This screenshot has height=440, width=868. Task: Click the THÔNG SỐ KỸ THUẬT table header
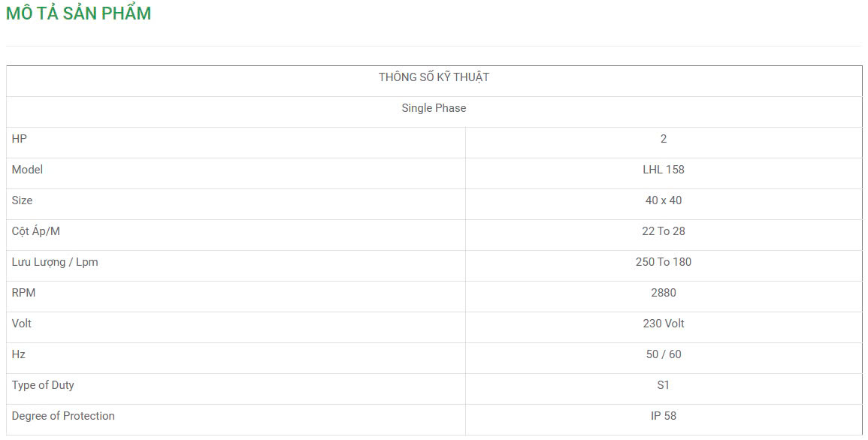(x=434, y=77)
